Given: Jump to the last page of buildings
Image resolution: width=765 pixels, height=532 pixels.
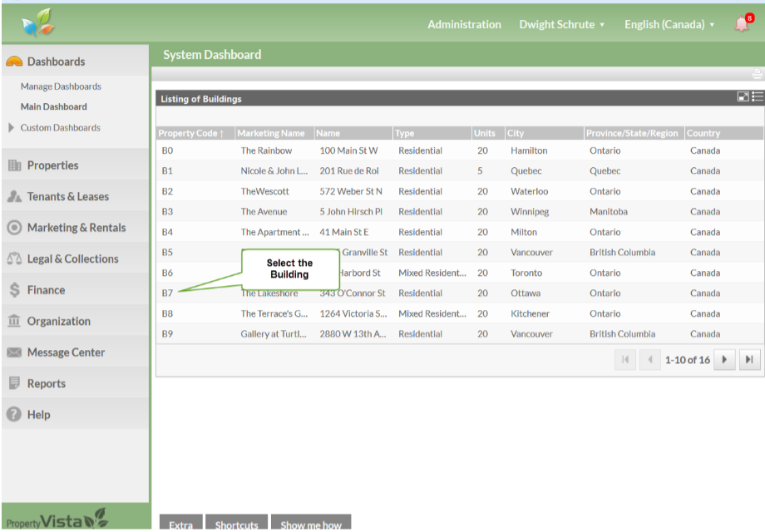Looking at the screenshot, I should pos(749,360).
